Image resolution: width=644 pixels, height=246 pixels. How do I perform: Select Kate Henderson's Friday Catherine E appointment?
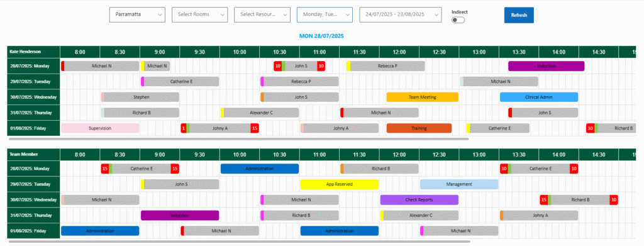point(498,128)
